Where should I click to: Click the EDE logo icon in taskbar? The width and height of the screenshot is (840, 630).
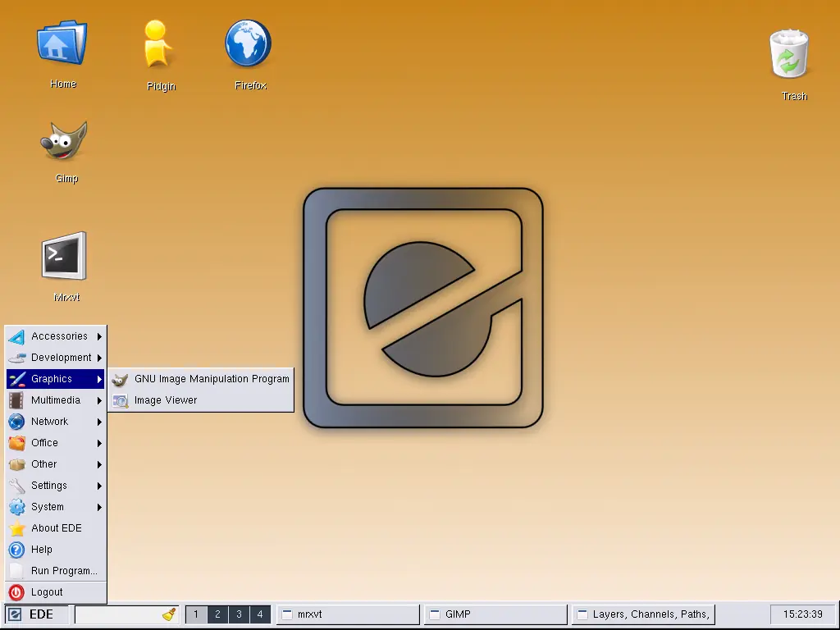pyautogui.click(x=15, y=614)
